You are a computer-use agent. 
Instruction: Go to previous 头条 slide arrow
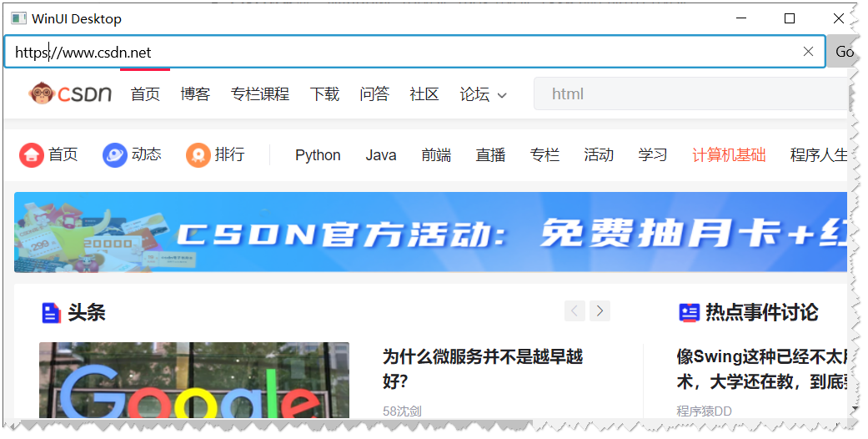pos(574,311)
